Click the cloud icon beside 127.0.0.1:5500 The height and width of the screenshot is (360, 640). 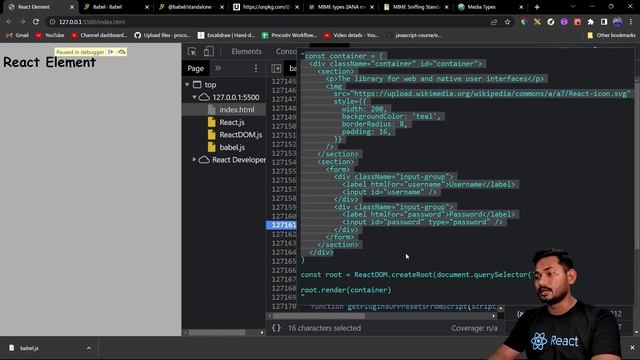204,97
